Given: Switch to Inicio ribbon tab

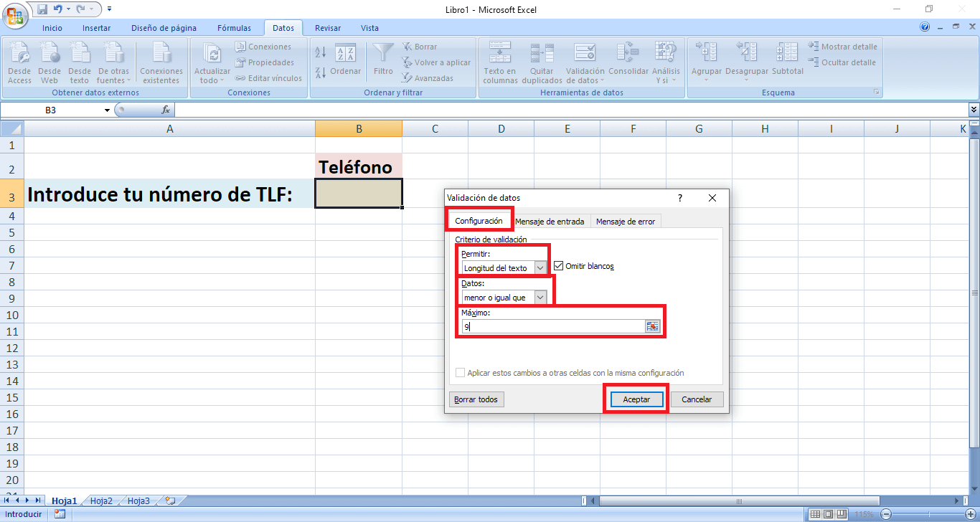Looking at the screenshot, I should [x=52, y=28].
